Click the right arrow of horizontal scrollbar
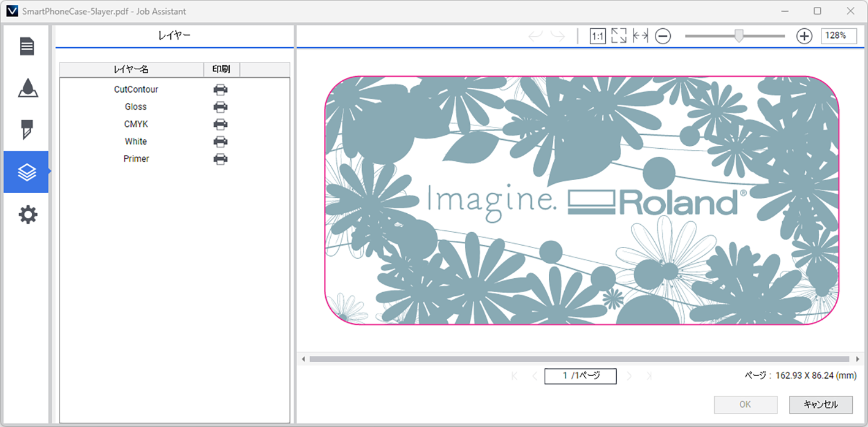 coord(857,359)
